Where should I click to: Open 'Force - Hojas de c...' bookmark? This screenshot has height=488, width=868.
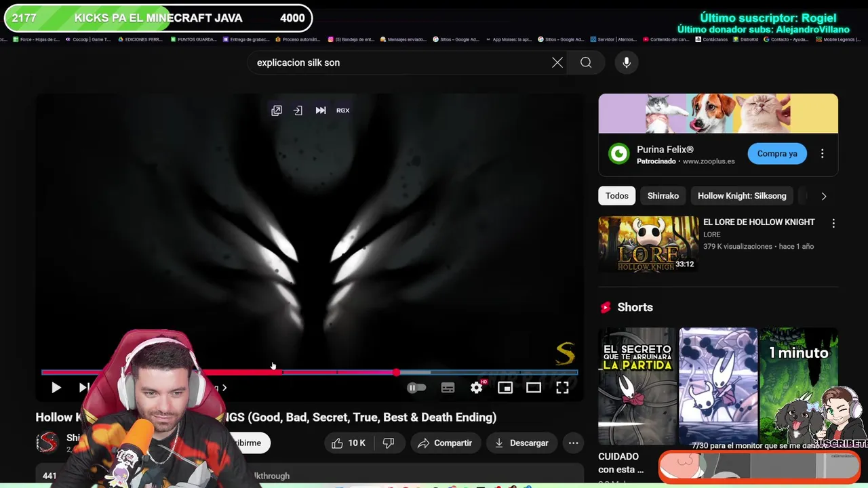(x=36, y=39)
